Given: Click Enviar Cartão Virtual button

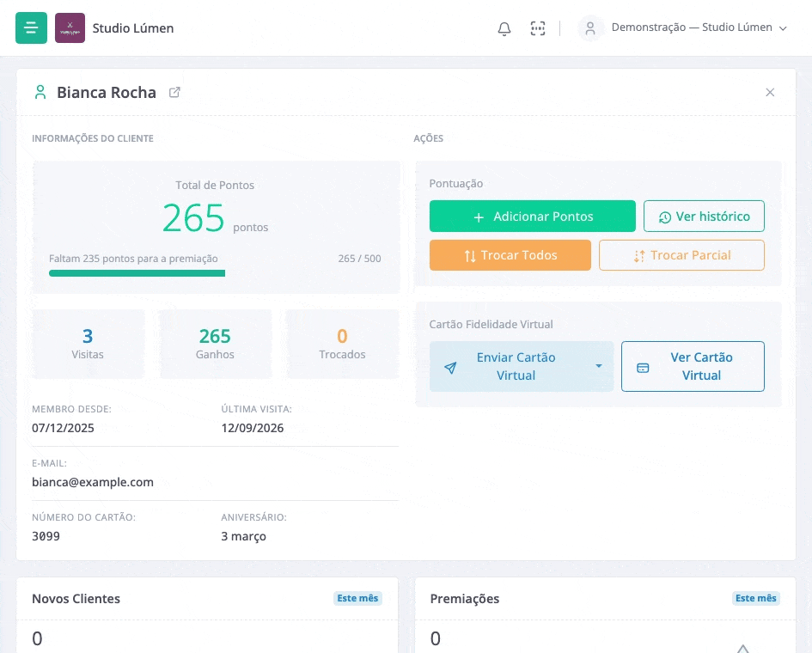Looking at the screenshot, I should pyautogui.click(x=516, y=366).
